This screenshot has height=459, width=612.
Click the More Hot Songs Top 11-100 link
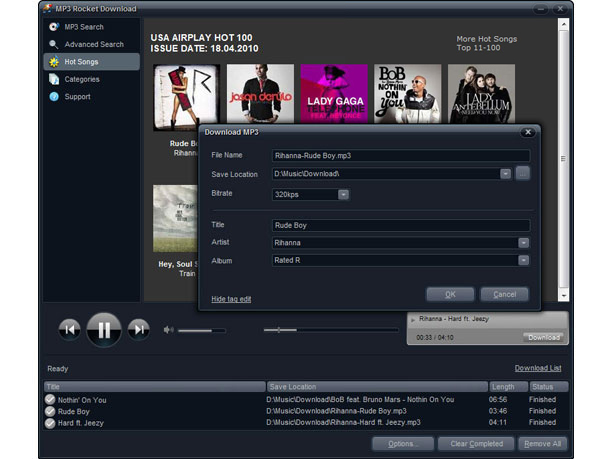(x=487, y=43)
